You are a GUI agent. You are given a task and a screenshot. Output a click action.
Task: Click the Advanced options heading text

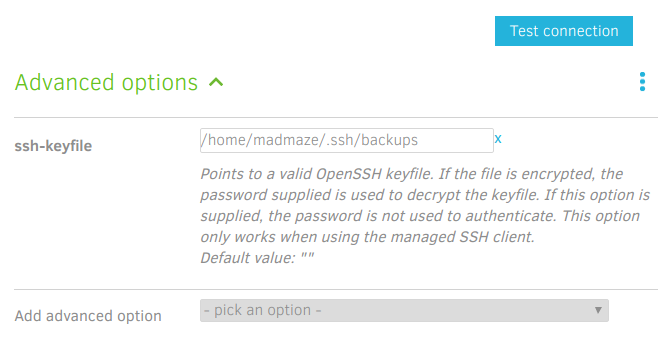106,82
